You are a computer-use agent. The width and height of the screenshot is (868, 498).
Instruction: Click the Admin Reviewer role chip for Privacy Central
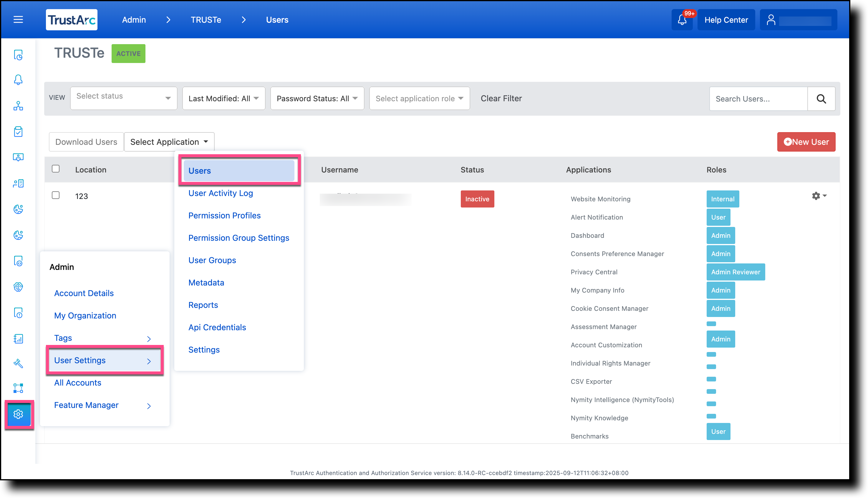[x=736, y=272]
